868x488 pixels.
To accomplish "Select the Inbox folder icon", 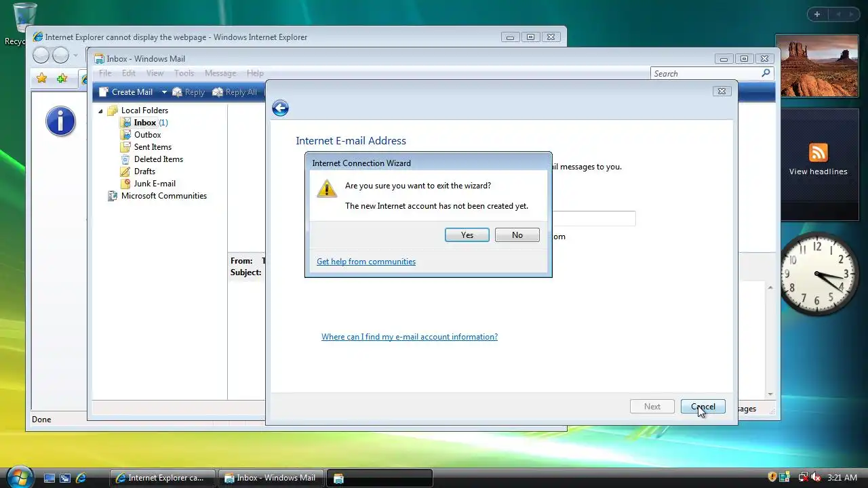I will [125, 123].
